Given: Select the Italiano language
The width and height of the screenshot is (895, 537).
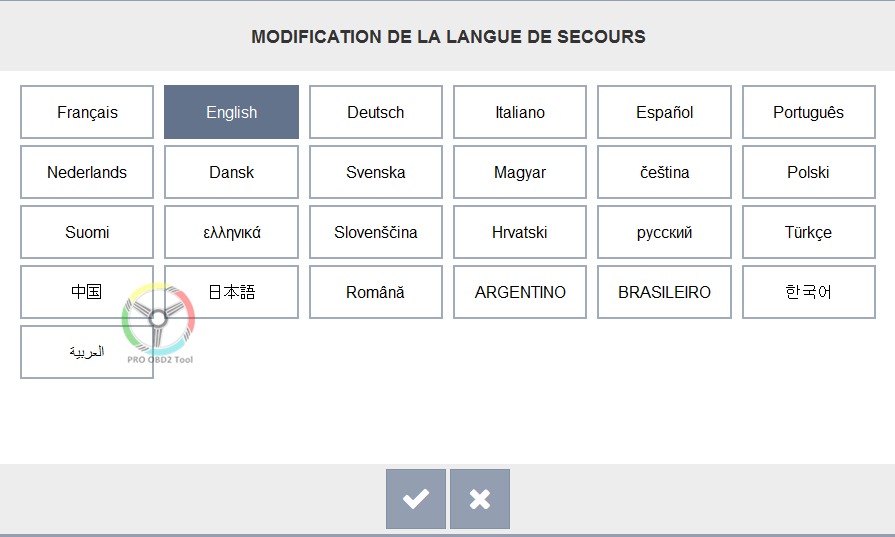Looking at the screenshot, I should click(x=519, y=112).
